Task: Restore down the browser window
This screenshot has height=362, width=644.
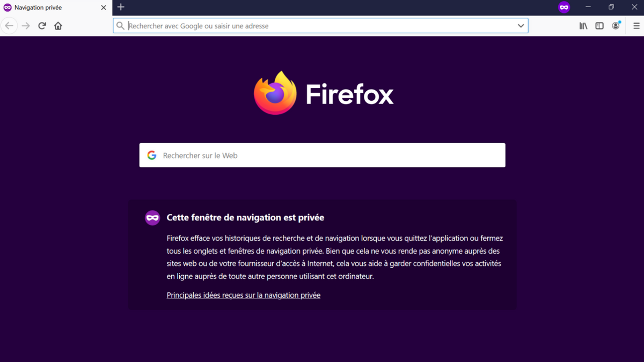Action: [x=611, y=7]
